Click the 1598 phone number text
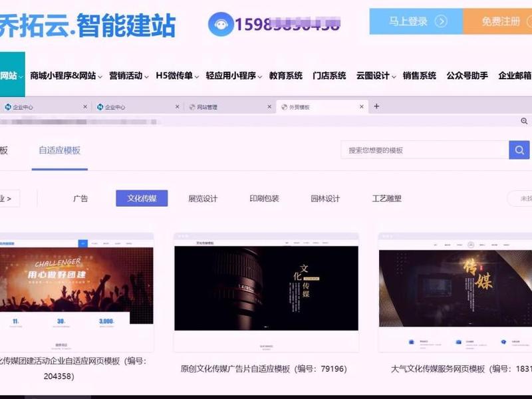Image resolution: width=532 pixels, height=399 pixels. coord(288,24)
